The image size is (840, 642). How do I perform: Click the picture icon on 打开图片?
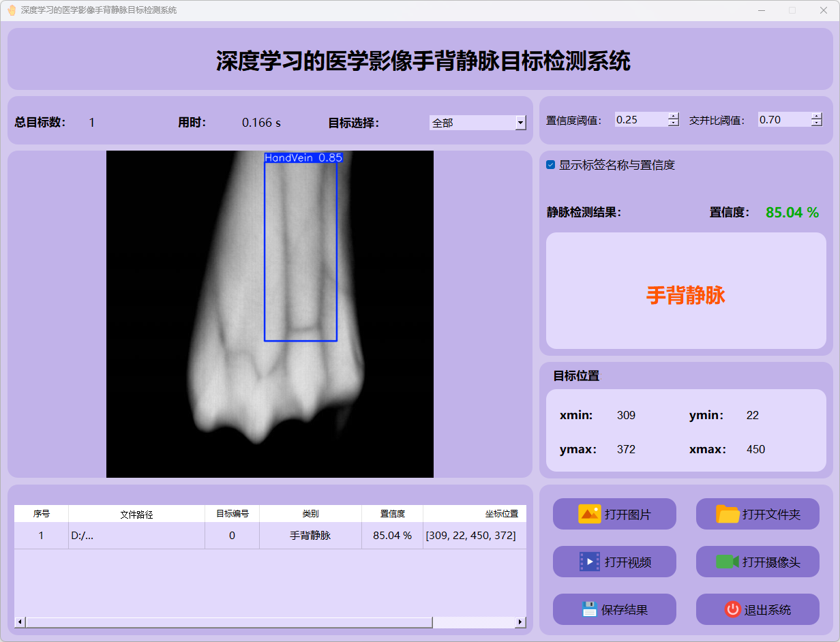point(589,514)
